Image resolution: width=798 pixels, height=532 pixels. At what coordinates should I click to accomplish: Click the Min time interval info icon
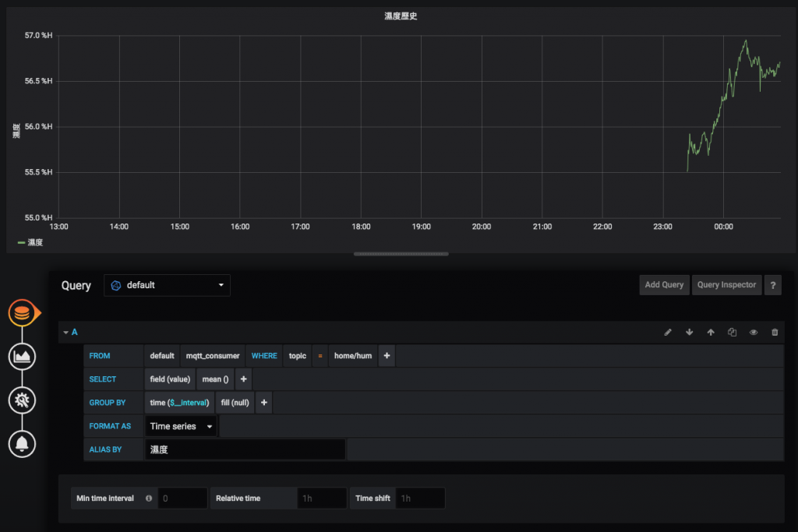tap(149, 499)
